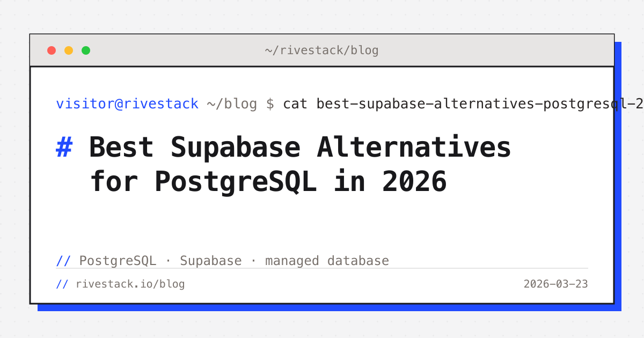Click the green maximize dot in the title bar
This screenshot has height=338, width=644.
86,50
